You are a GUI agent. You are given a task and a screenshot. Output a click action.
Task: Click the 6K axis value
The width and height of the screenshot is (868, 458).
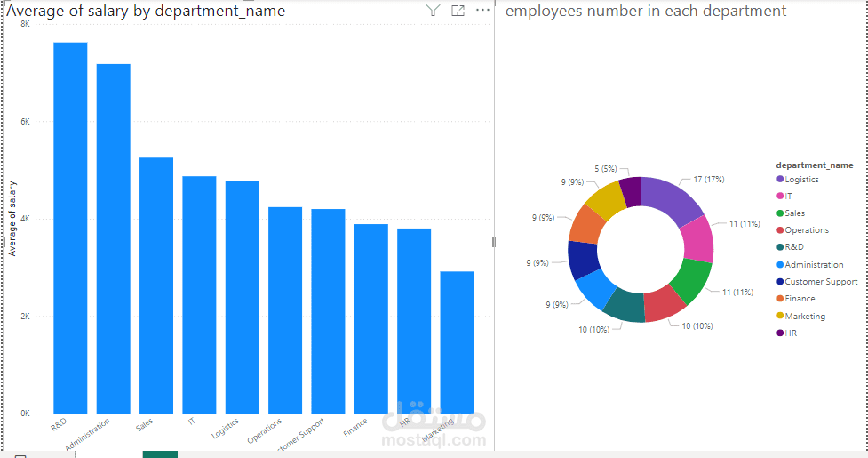point(25,121)
